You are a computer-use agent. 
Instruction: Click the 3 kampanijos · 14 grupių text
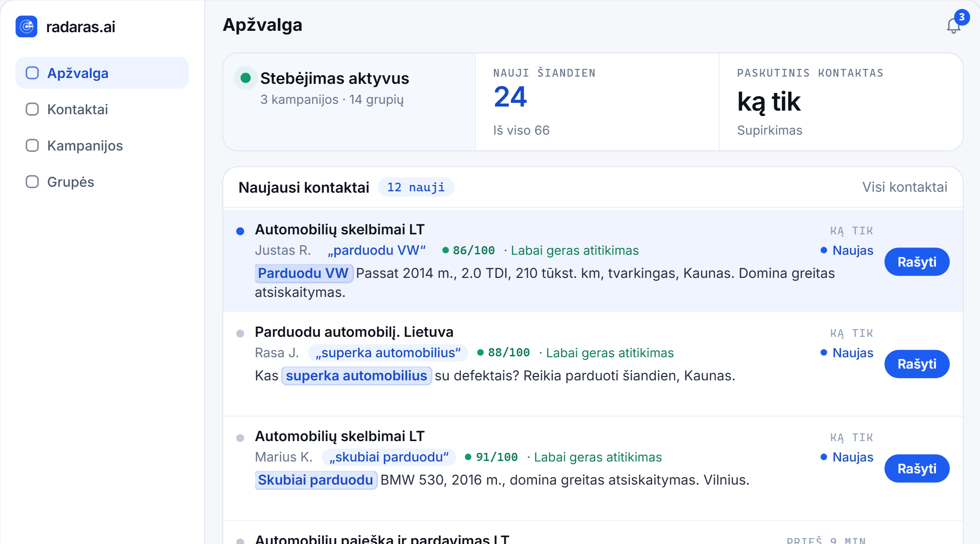click(x=332, y=99)
